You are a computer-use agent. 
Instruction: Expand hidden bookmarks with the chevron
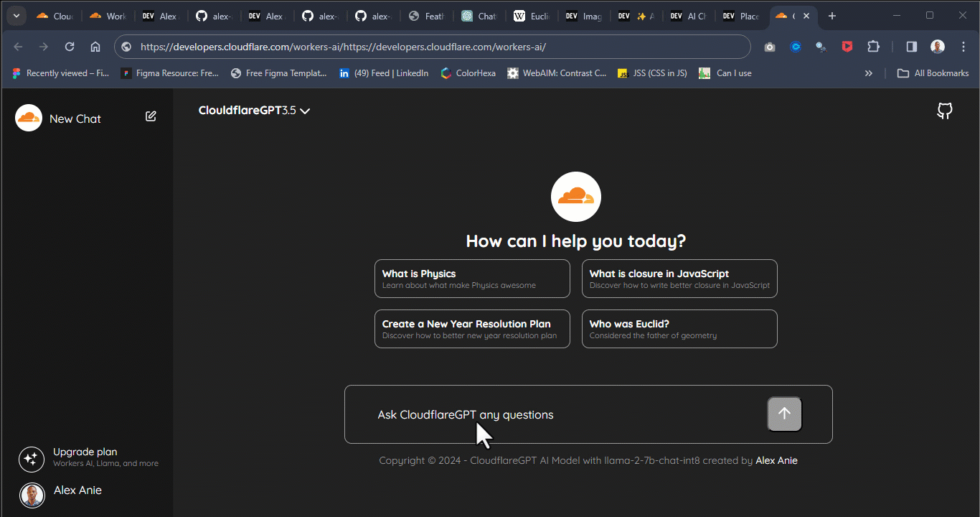(x=869, y=73)
